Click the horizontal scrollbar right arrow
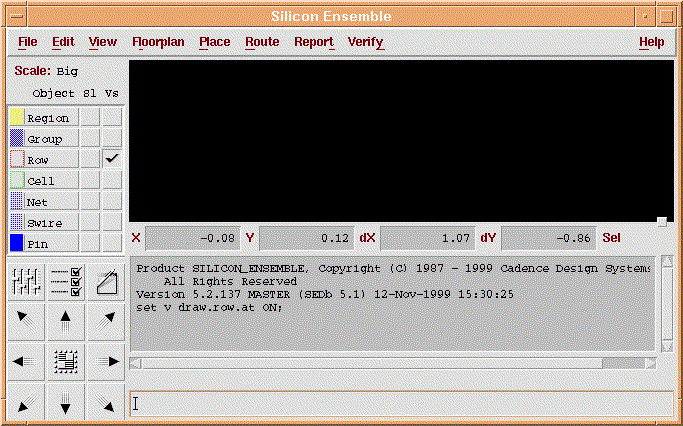The height and width of the screenshot is (426, 683). (650, 363)
